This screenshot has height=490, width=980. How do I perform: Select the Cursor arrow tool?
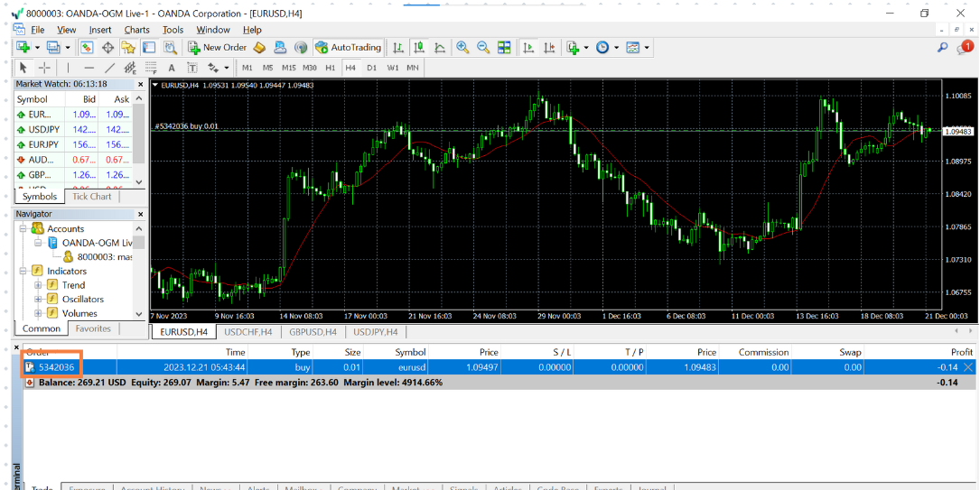[23, 68]
